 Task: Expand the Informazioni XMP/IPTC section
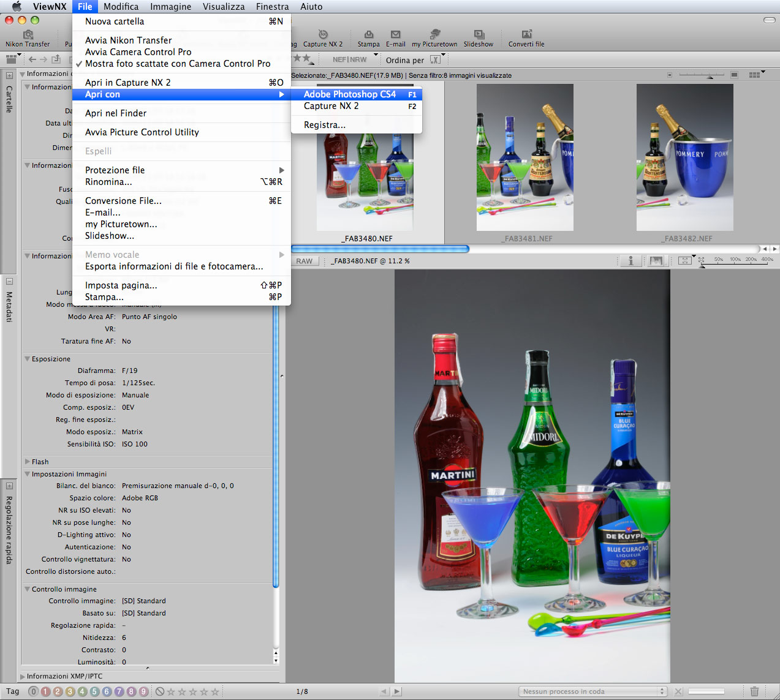[x=23, y=677]
